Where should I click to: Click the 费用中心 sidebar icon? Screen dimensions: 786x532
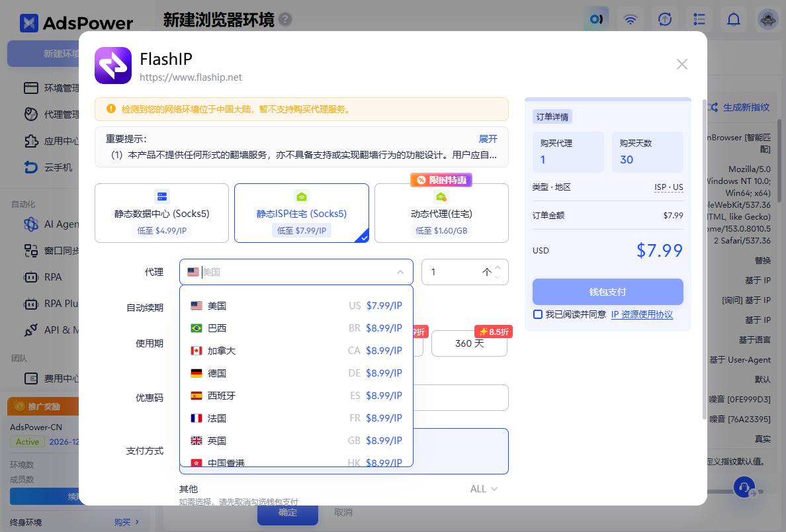tap(31, 378)
